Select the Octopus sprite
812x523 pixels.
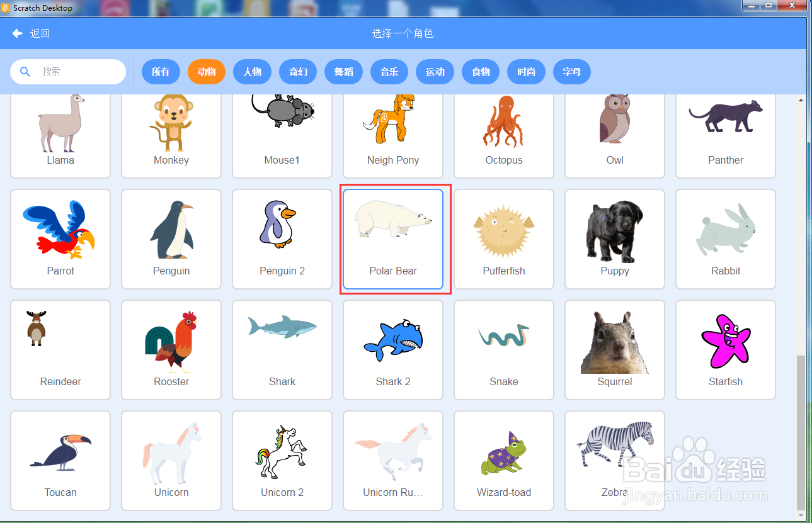pyautogui.click(x=504, y=135)
